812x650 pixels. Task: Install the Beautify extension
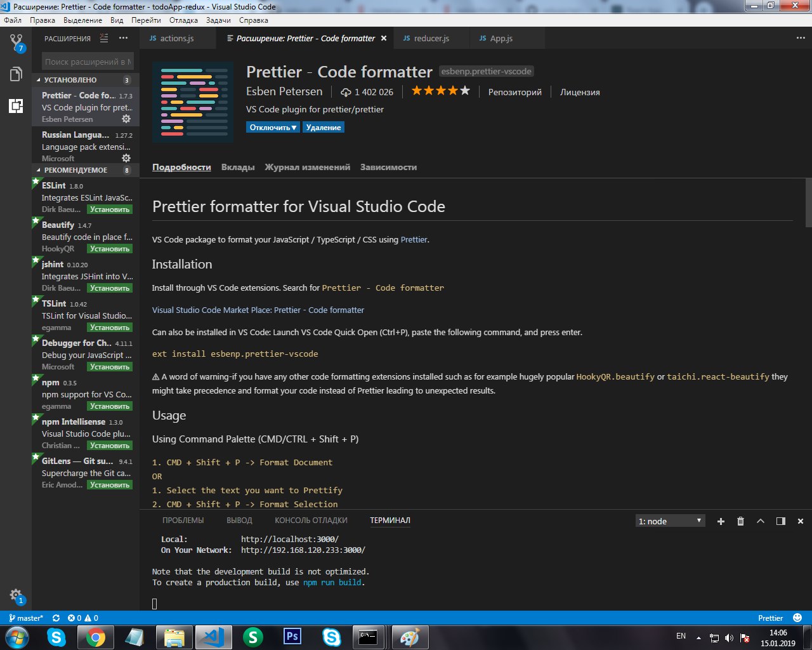click(x=109, y=249)
